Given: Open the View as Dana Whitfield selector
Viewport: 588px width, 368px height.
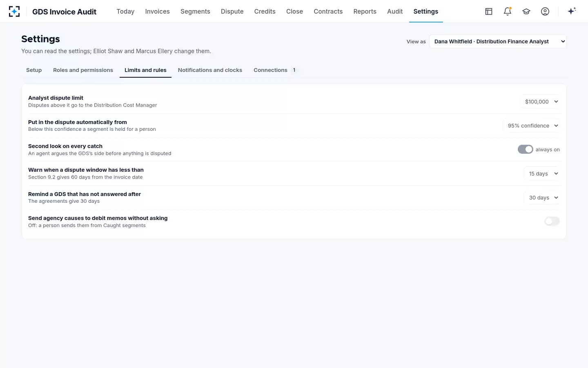Looking at the screenshot, I should 498,41.
